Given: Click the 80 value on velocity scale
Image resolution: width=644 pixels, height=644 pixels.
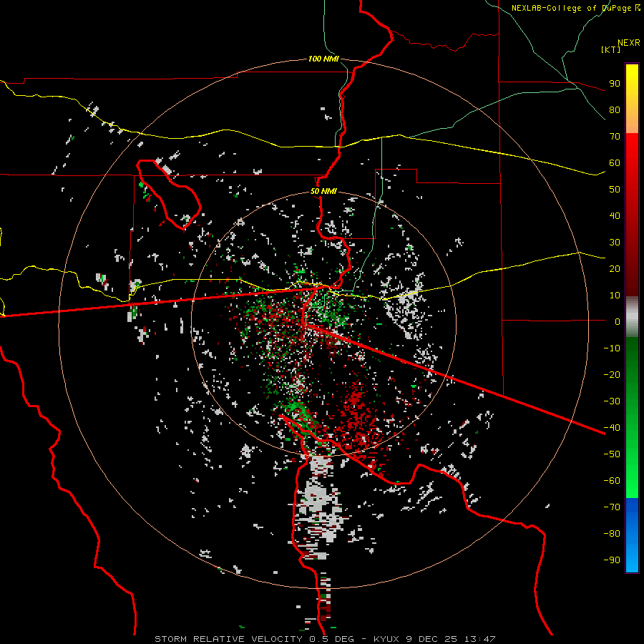Looking at the screenshot, I should click(x=615, y=110).
